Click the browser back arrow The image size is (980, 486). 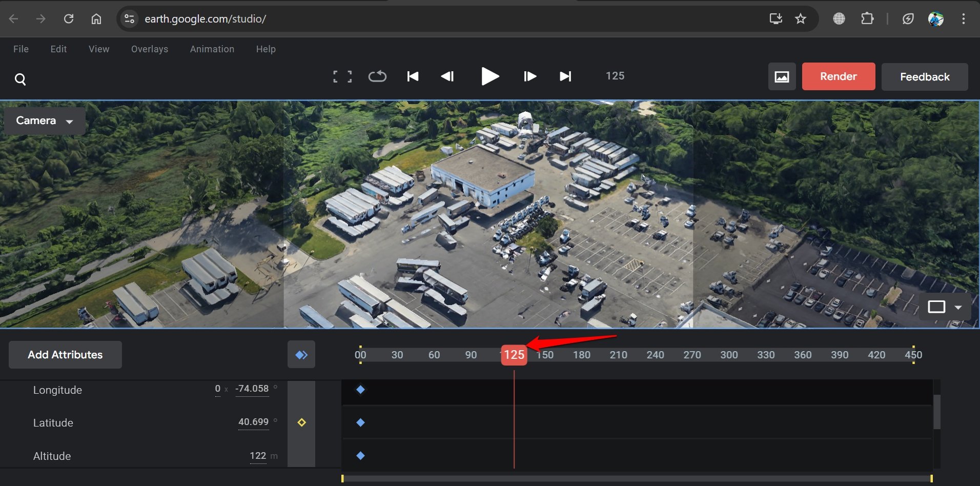pos(14,19)
